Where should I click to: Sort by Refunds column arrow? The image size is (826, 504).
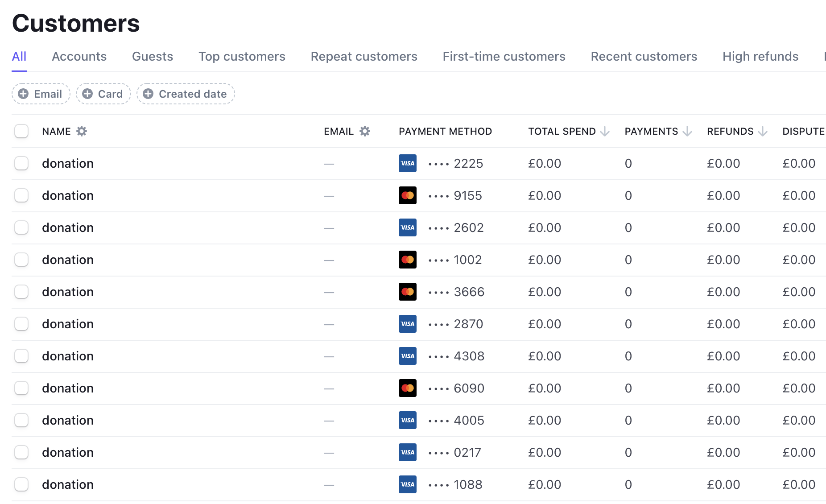pos(763,131)
